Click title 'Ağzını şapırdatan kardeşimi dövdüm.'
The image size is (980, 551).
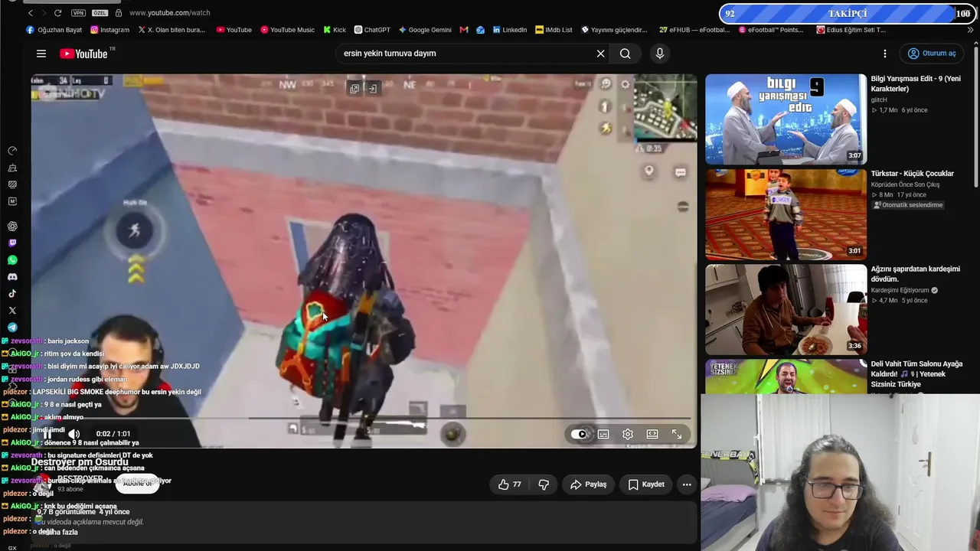coord(915,274)
